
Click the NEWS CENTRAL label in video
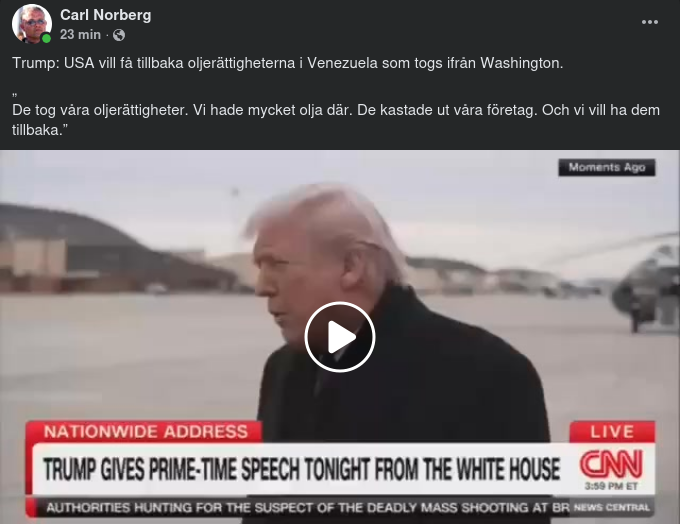point(611,508)
